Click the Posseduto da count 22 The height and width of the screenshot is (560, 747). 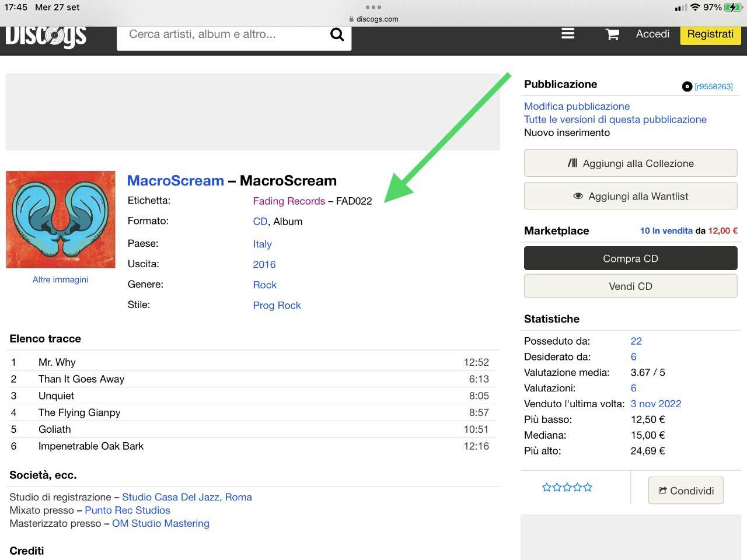coord(636,341)
